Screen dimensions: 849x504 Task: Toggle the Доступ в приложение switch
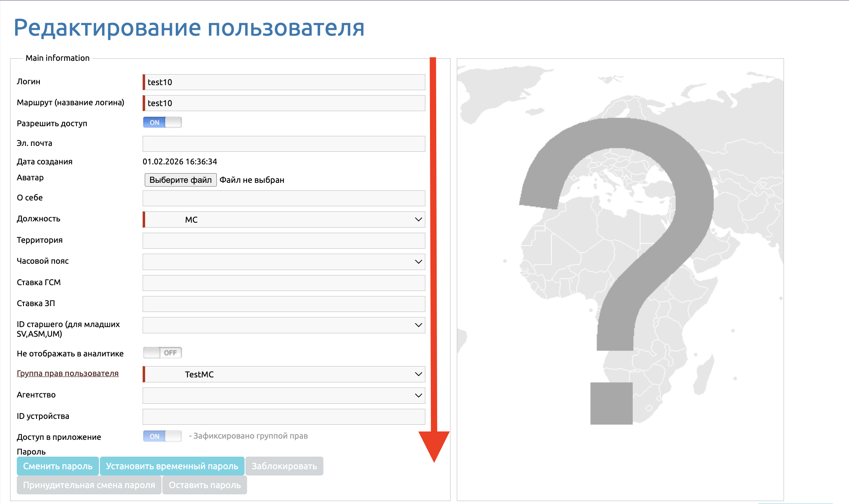click(x=162, y=436)
